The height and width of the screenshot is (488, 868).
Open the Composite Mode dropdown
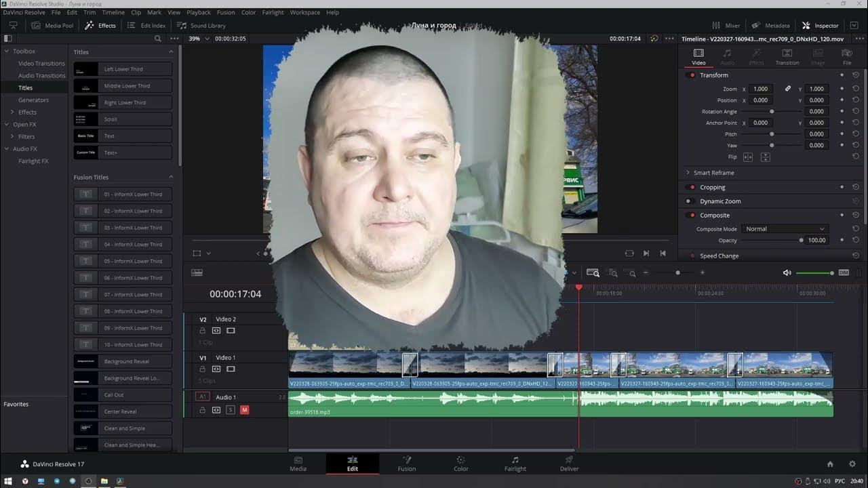pos(785,229)
